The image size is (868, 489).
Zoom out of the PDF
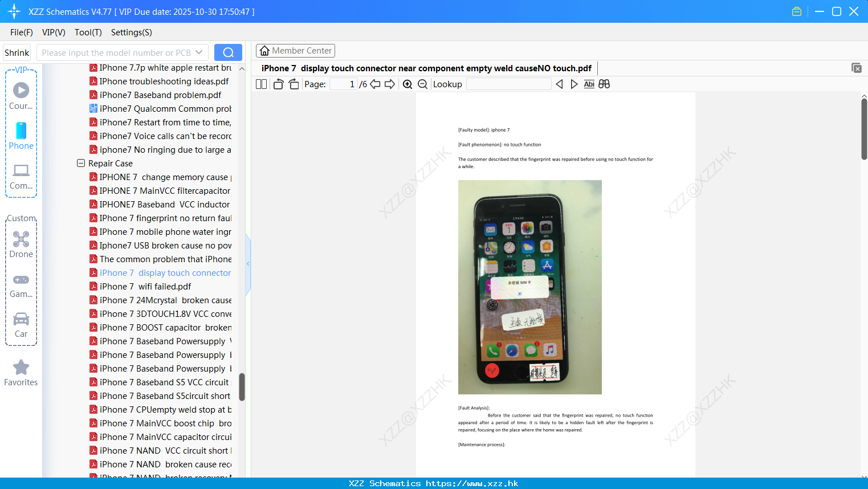(422, 84)
